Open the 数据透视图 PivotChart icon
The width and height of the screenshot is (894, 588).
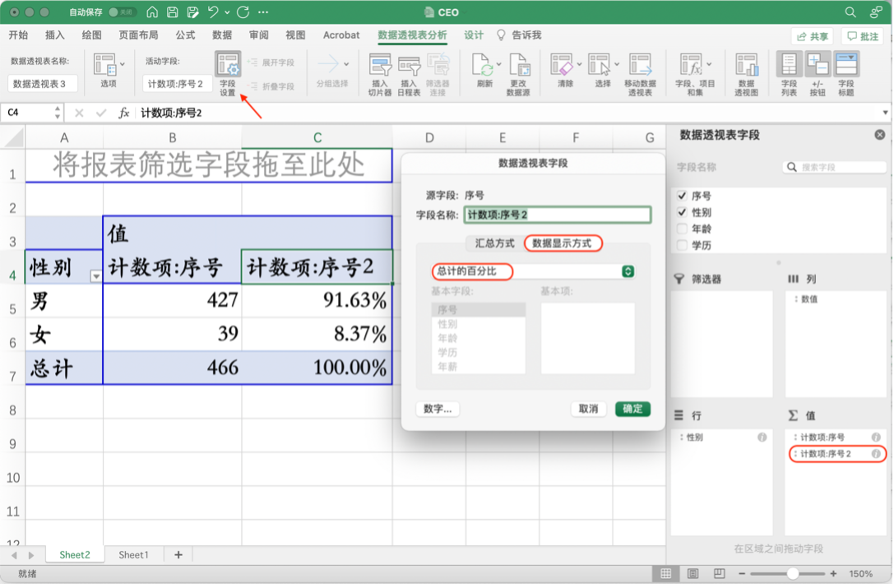pyautogui.click(x=746, y=66)
